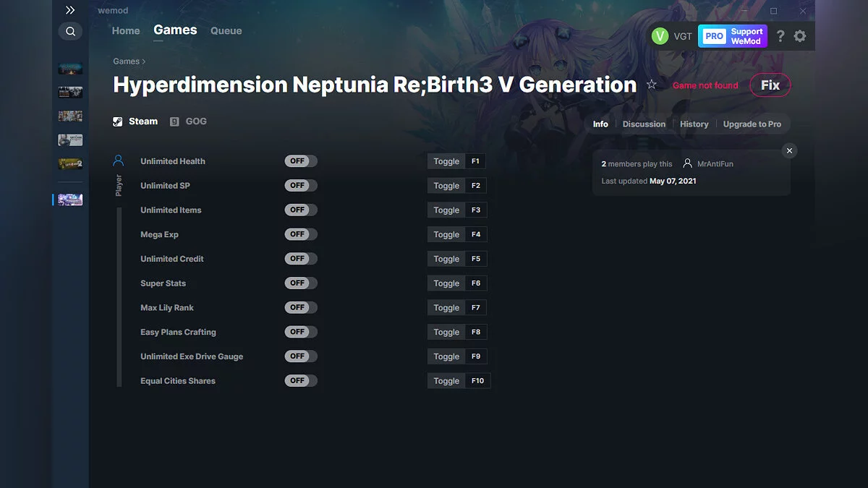Click the help question mark icon
This screenshot has width=868, height=488.
click(x=780, y=35)
